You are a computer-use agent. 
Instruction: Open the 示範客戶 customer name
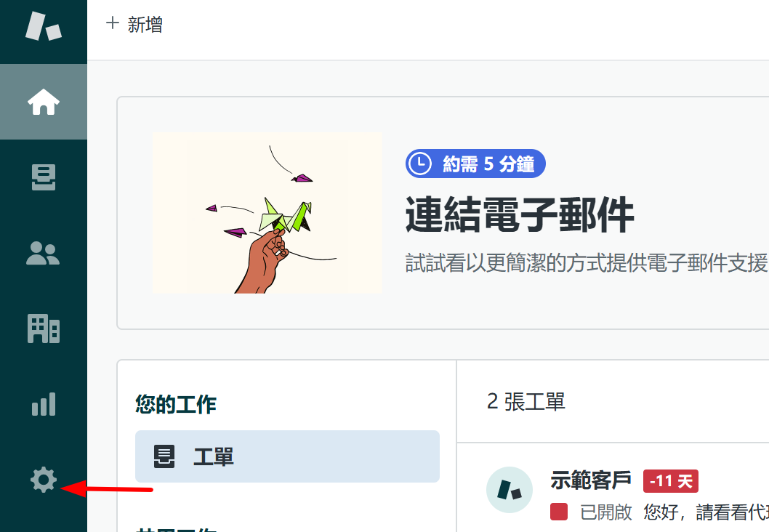[x=591, y=480]
